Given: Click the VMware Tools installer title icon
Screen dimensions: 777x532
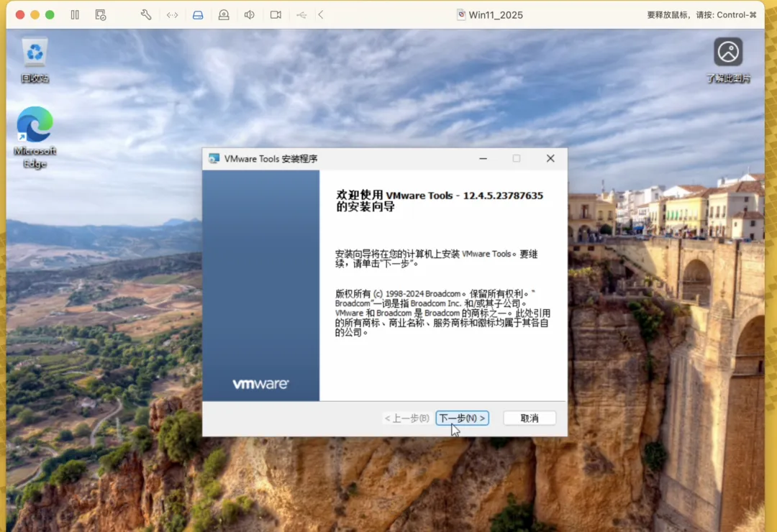Looking at the screenshot, I should (214, 158).
